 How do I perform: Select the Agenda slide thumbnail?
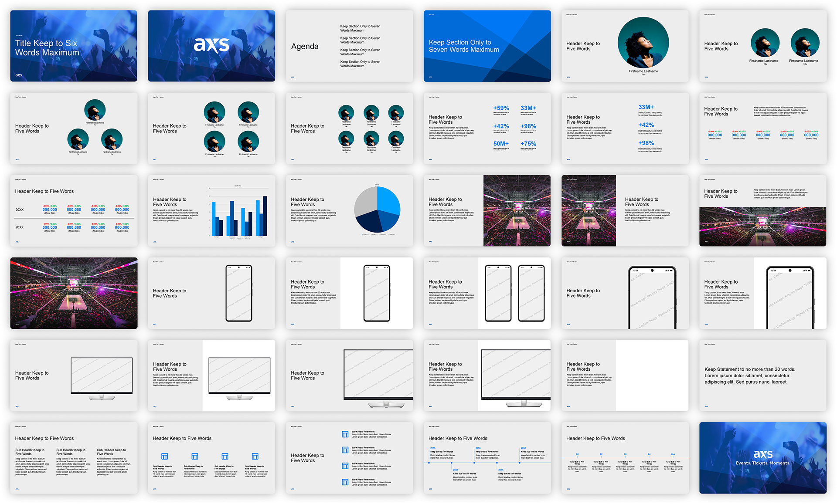coord(349,46)
